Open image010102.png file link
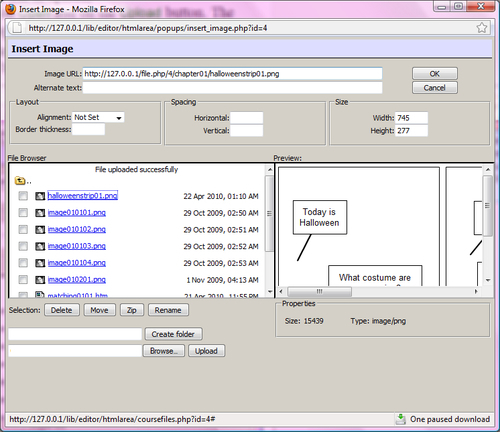Screen dimensions: 500x432 [77, 229]
